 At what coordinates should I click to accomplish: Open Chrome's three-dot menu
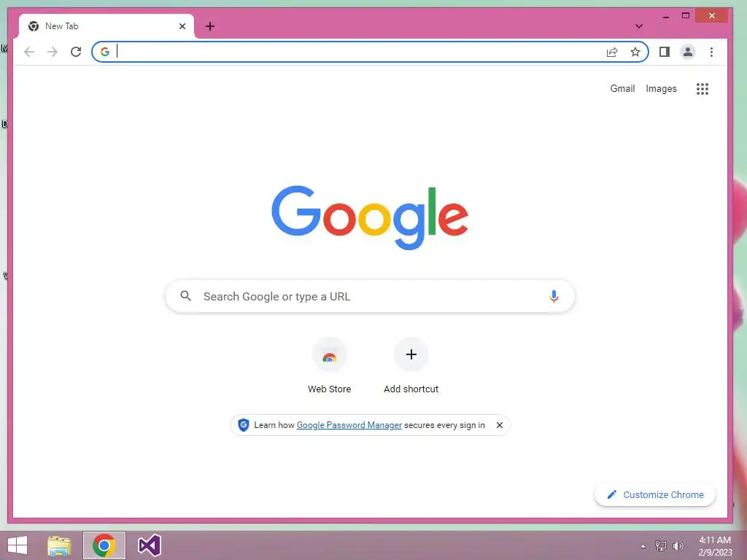711,52
